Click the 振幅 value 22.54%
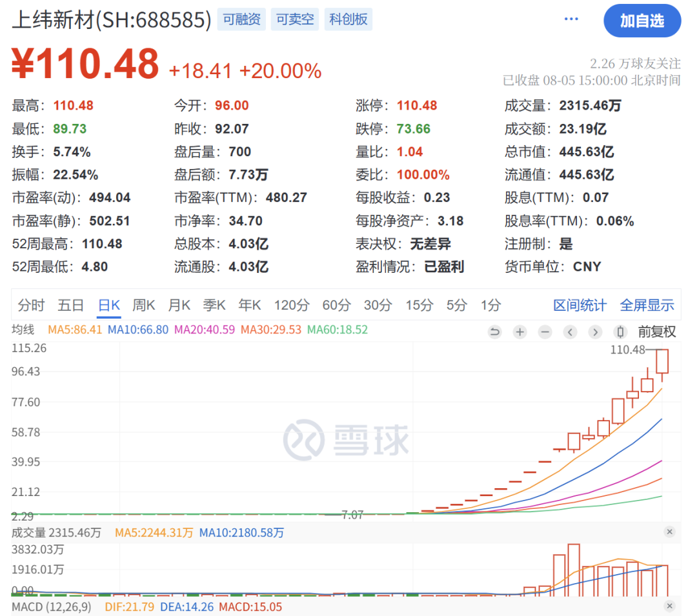697x616 pixels. pos(76,175)
